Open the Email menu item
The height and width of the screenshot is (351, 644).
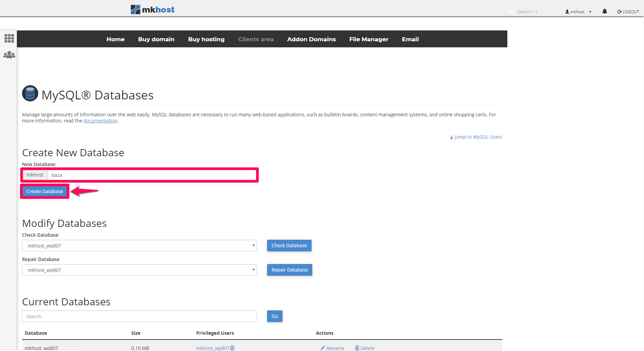pos(410,39)
